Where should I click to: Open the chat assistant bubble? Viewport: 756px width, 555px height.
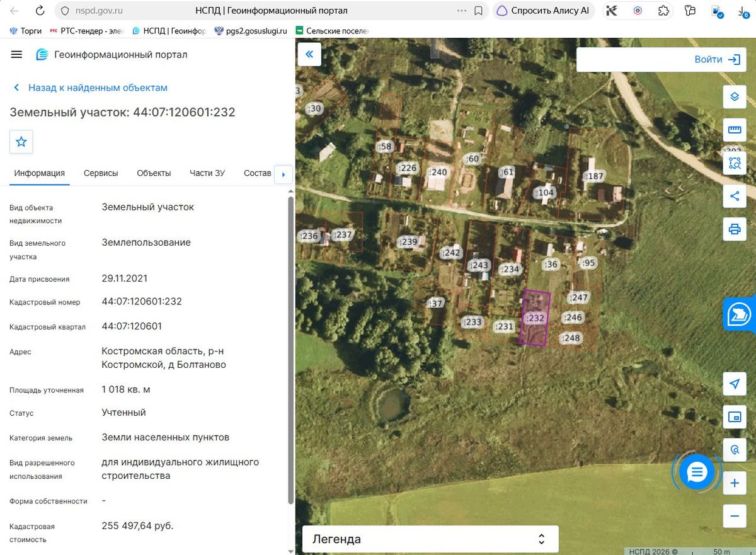click(697, 471)
